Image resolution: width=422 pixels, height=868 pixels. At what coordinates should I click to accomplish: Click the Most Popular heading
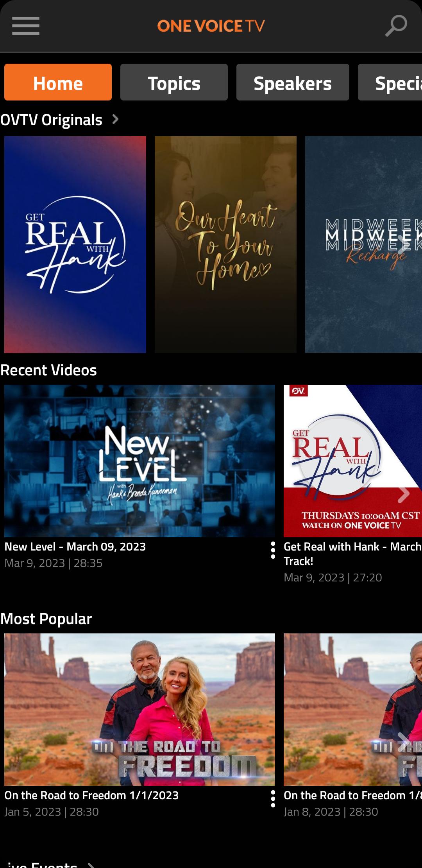[46, 619]
